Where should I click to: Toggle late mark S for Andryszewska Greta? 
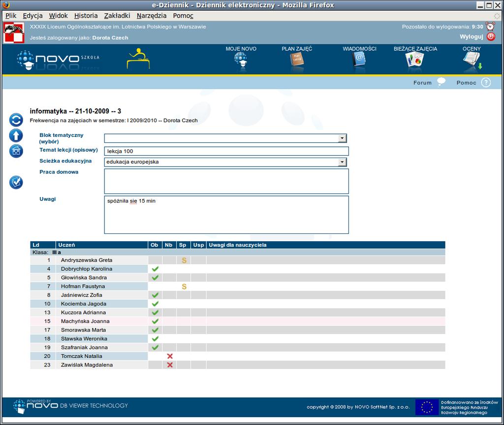(x=184, y=261)
